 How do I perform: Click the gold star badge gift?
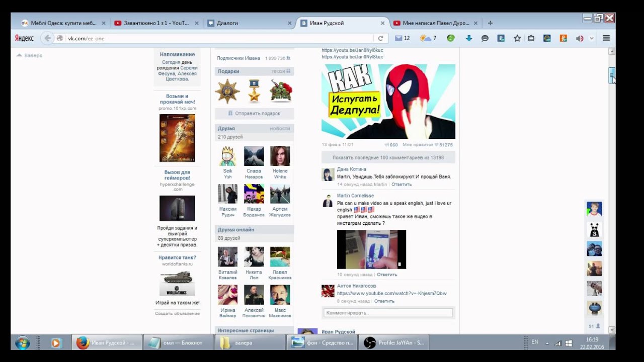[227, 91]
